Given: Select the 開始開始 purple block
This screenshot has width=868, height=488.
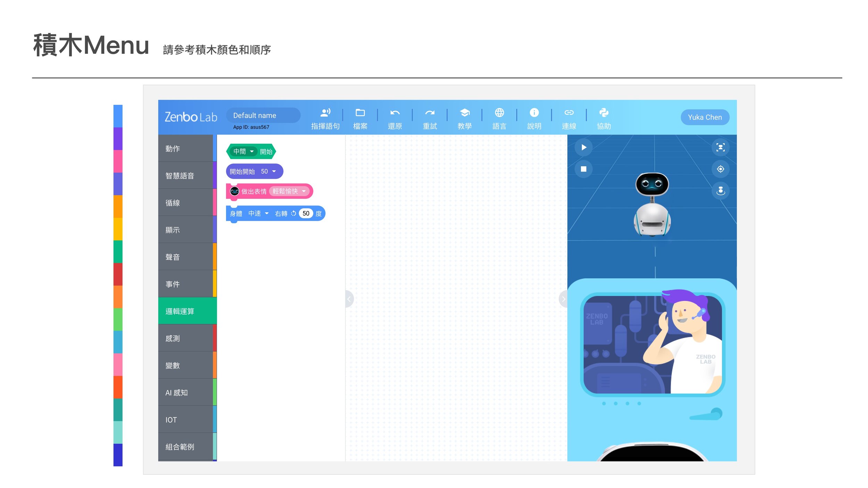Looking at the screenshot, I should pyautogui.click(x=254, y=171).
